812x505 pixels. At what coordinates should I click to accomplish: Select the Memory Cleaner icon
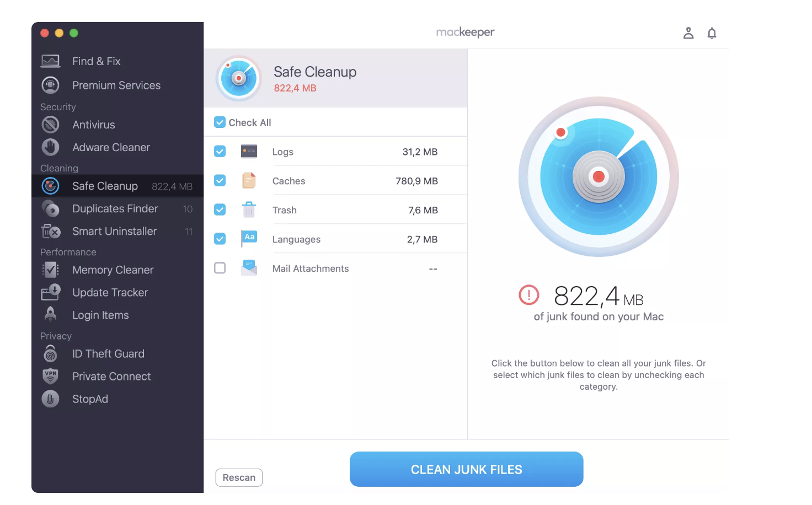[x=50, y=270]
